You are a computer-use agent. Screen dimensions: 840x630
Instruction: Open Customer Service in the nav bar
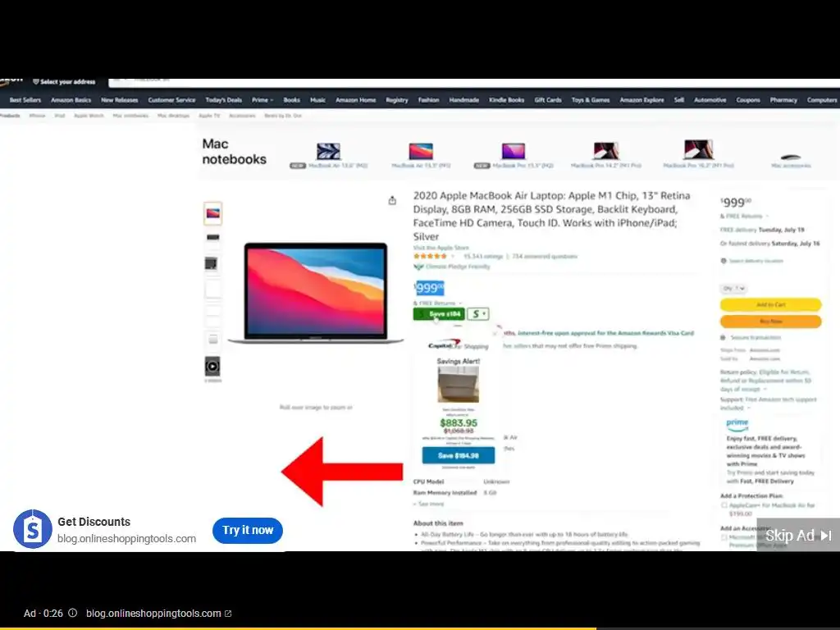pos(171,100)
